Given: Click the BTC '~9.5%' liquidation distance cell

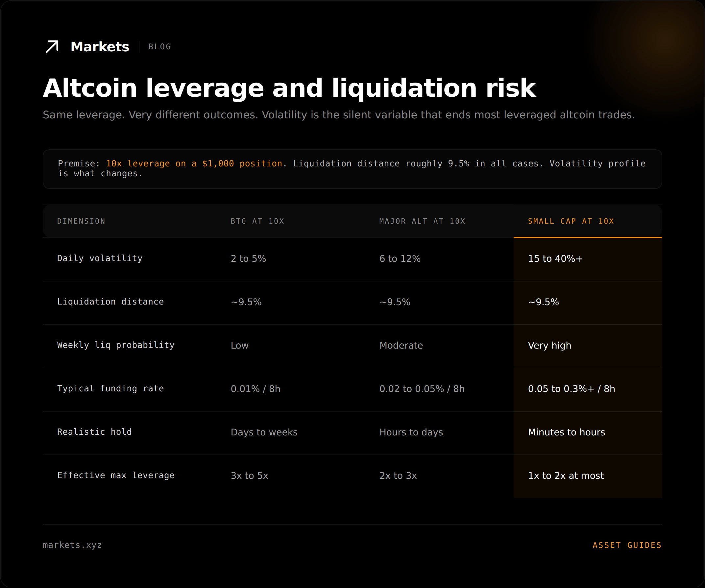Looking at the screenshot, I should point(246,302).
